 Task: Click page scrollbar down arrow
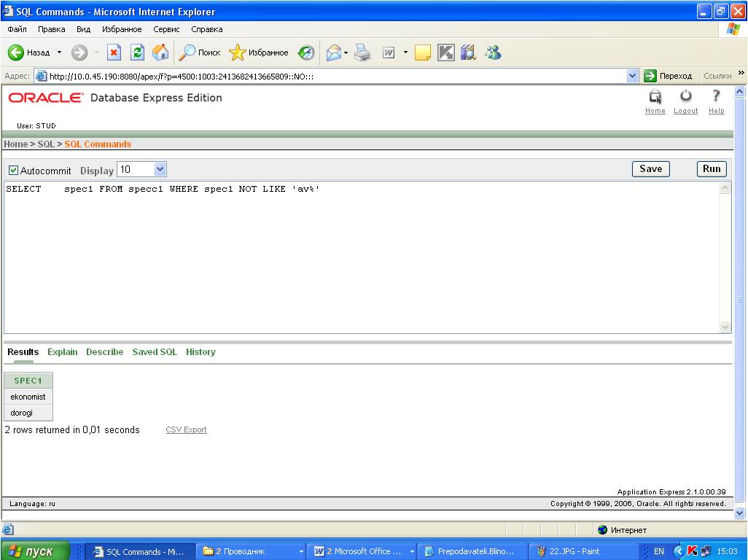(x=739, y=513)
